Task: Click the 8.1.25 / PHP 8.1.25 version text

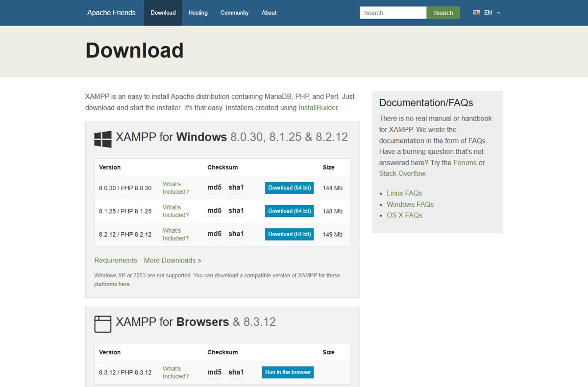Action: pos(125,211)
